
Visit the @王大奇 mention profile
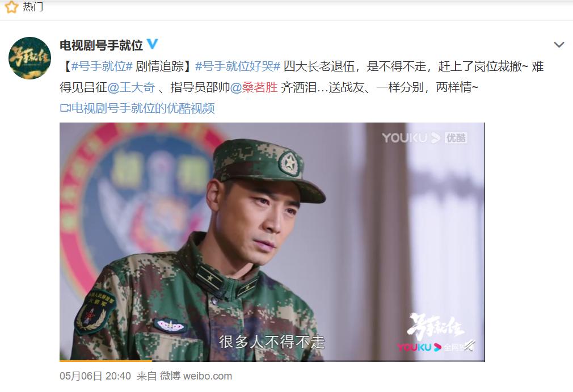[131, 87]
